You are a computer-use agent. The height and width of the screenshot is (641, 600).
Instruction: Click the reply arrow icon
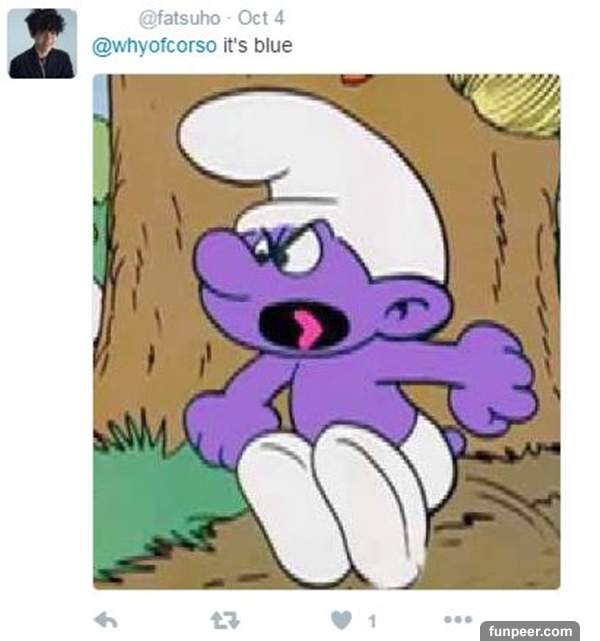click(x=106, y=620)
